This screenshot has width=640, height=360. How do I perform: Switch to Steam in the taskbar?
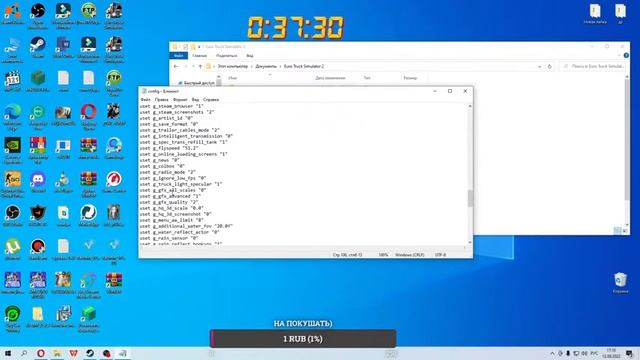(90, 353)
